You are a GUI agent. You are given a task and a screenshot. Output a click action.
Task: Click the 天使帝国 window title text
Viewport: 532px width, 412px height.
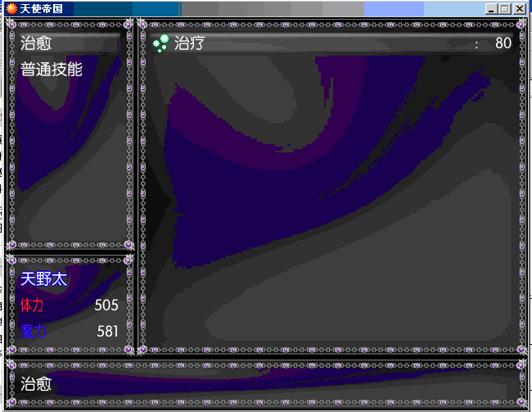41,8
